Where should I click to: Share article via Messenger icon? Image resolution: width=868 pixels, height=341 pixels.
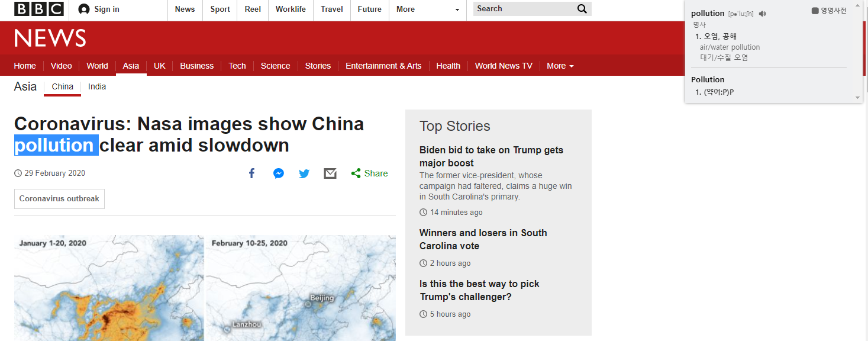click(x=279, y=173)
